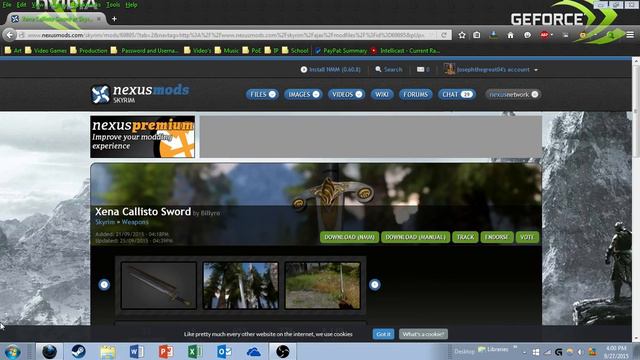Click the browser address bar
The image size is (640, 360).
pyautogui.click(x=227, y=35)
